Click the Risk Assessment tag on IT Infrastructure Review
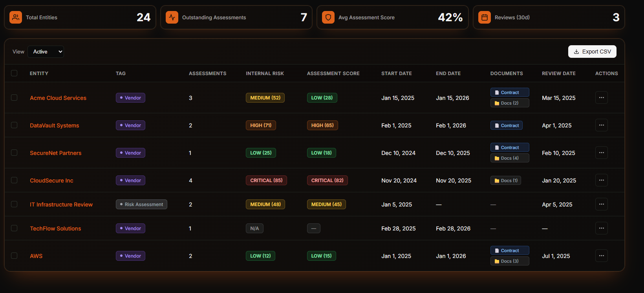Image resolution: width=644 pixels, height=293 pixels. point(141,204)
